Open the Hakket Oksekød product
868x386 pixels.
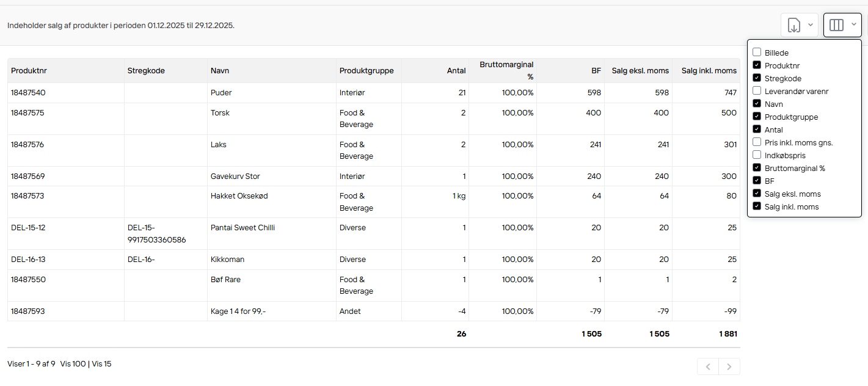tap(239, 196)
